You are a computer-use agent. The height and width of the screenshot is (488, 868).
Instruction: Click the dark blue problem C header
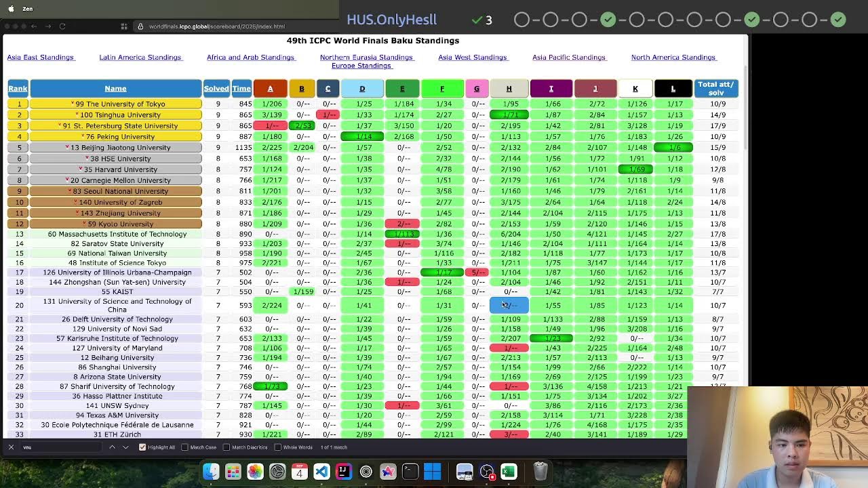[x=328, y=89]
